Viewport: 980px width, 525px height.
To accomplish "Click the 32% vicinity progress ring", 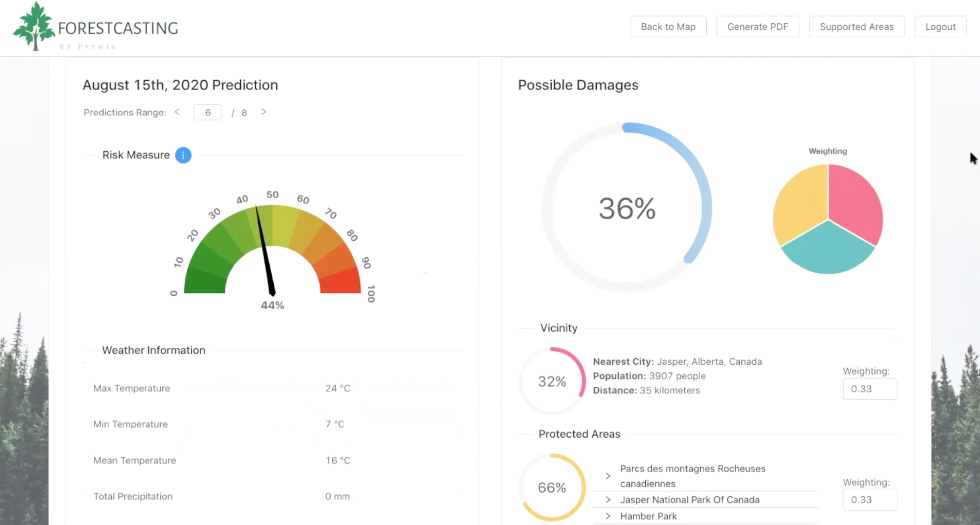I will coord(552,381).
